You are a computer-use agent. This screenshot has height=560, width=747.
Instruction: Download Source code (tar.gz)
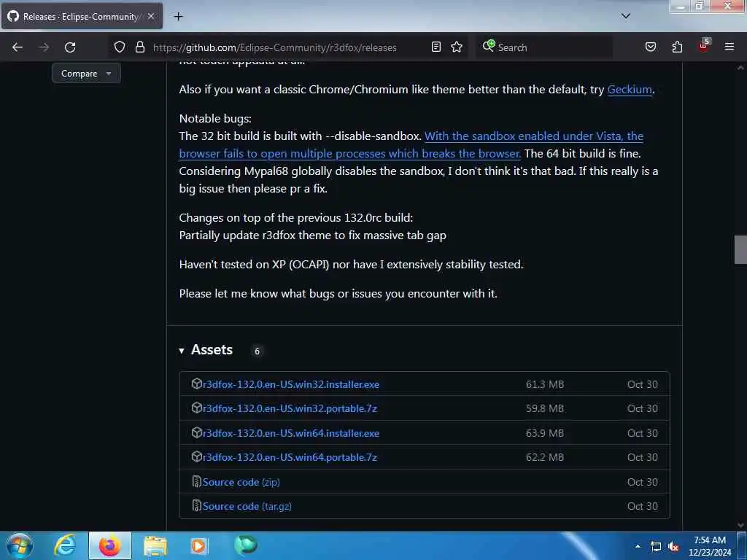pyautogui.click(x=247, y=506)
